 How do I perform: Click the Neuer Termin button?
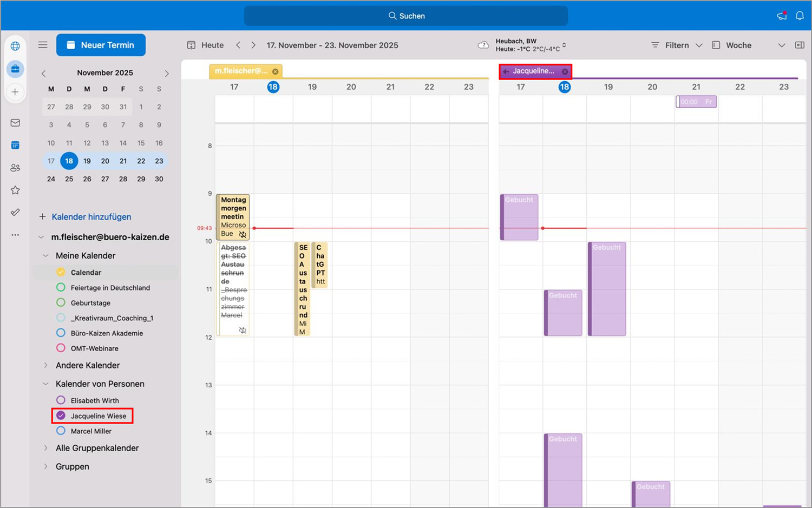point(101,45)
